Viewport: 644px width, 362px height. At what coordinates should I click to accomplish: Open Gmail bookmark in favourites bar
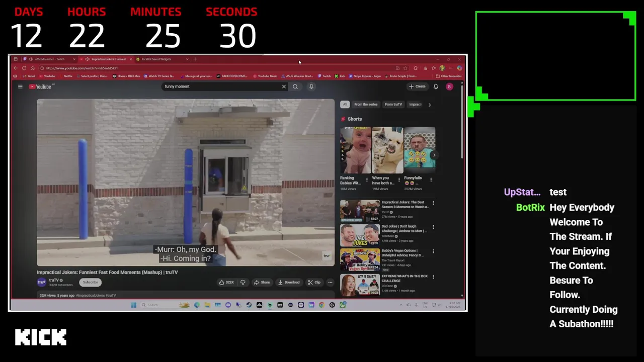pos(29,76)
